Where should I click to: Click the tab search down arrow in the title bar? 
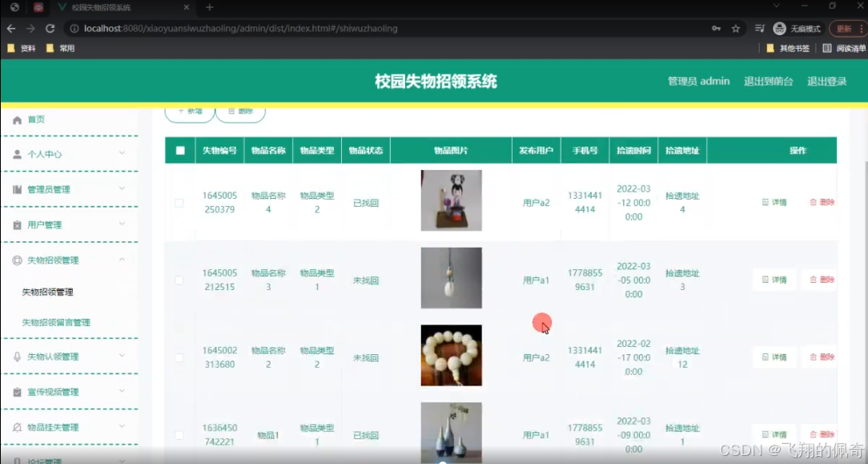[776, 6]
